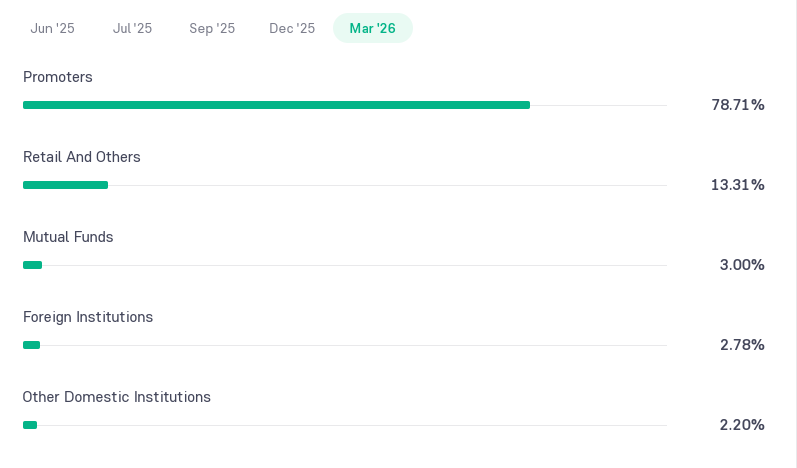Click the active Mar '26 tab
This screenshot has height=468, width=797.
click(x=373, y=28)
